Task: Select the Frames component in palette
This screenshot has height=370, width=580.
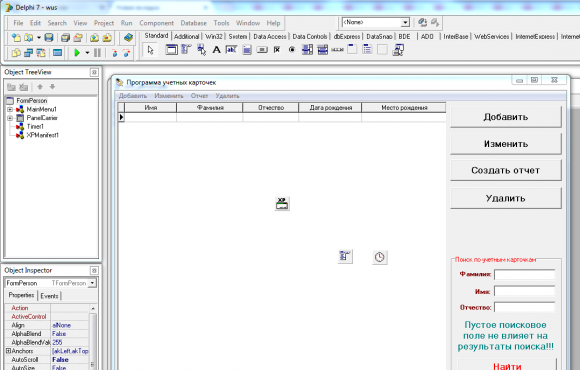Action: click(x=171, y=50)
